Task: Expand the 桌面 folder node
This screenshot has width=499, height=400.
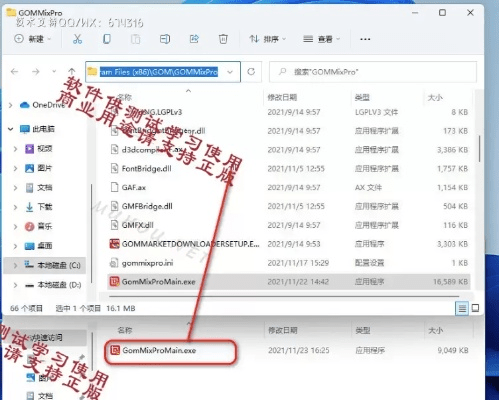Action: pos(15,246)
